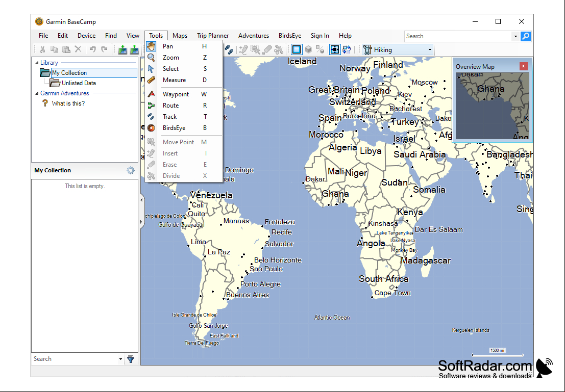Open the Sign In menu
The width and height of the screenshot is (565, 392).
click(x=320, y=36)
